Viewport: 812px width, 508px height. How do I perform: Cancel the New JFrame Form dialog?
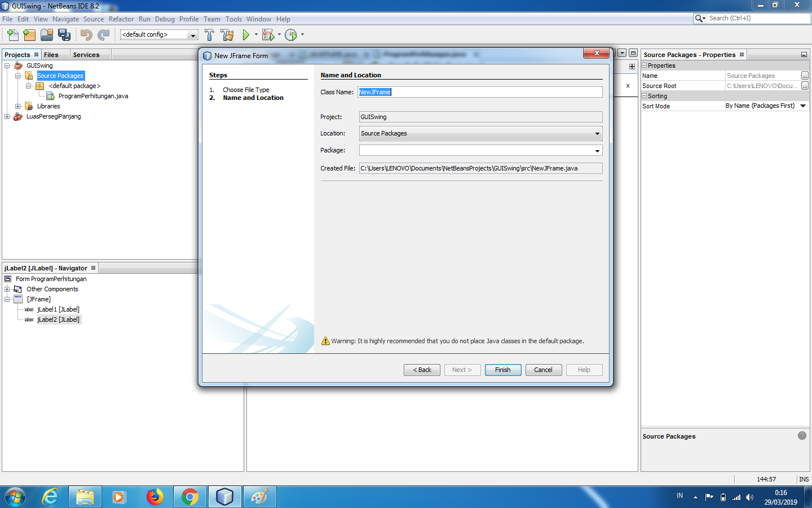click(x=543, y=370)
